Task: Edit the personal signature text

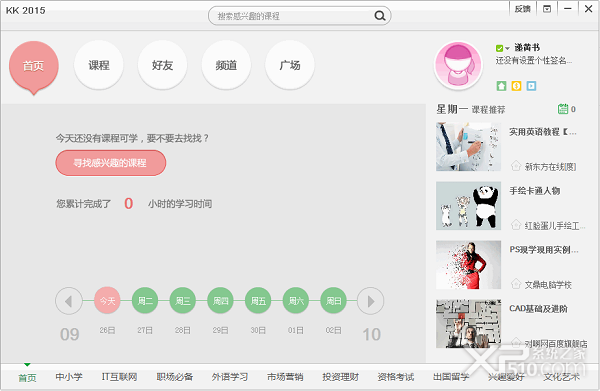Action: [x=534, y=60]
